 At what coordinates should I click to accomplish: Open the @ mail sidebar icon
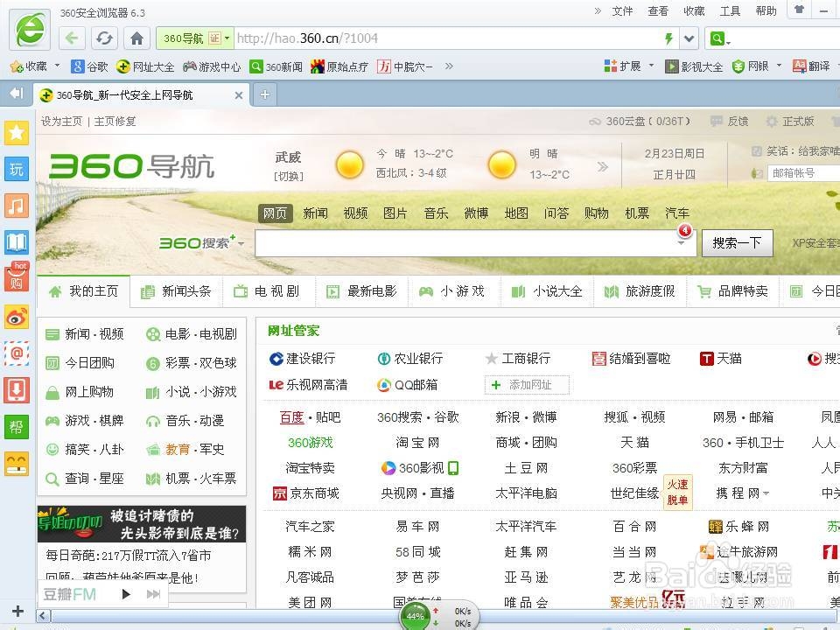pyautogui.click(x=17, y=353)
